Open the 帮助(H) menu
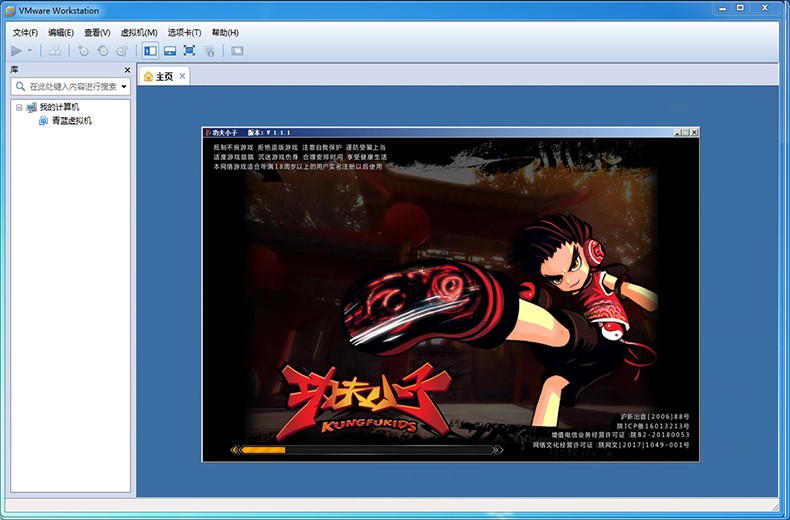790x520 pixels. click(x=225, y=33)
